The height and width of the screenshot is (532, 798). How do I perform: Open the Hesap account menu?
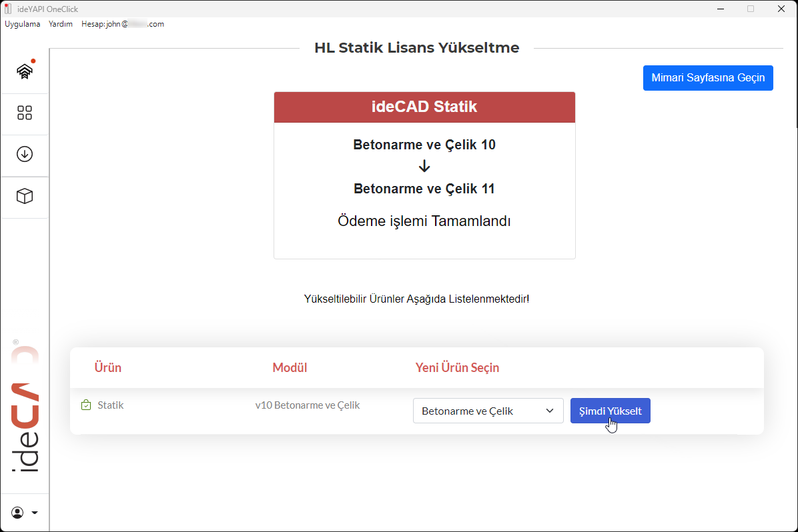tap(123, 24)
